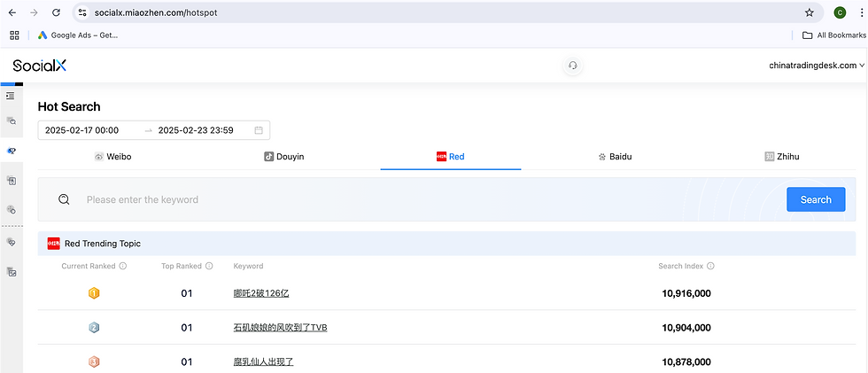Screen dimensions: 868x373
Task: Click the SocialX logo
Action: [x=39, y=66]
